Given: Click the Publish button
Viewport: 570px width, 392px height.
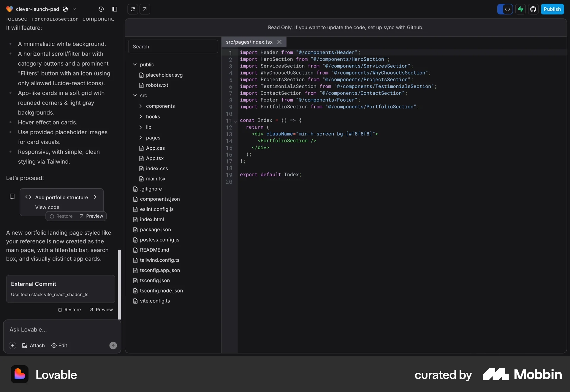Looking at the screenshot, I should pos(552,9).
